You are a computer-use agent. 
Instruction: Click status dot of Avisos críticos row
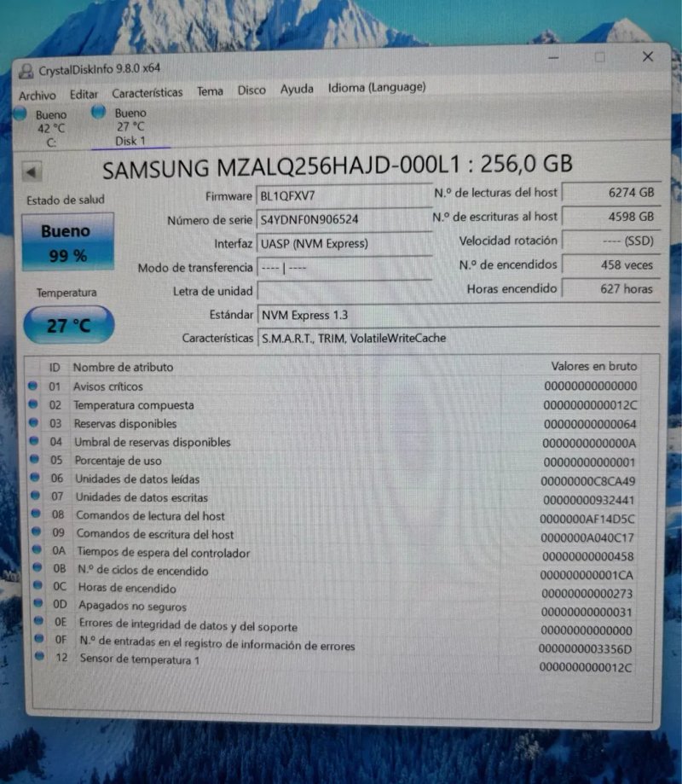pos(32,386)
